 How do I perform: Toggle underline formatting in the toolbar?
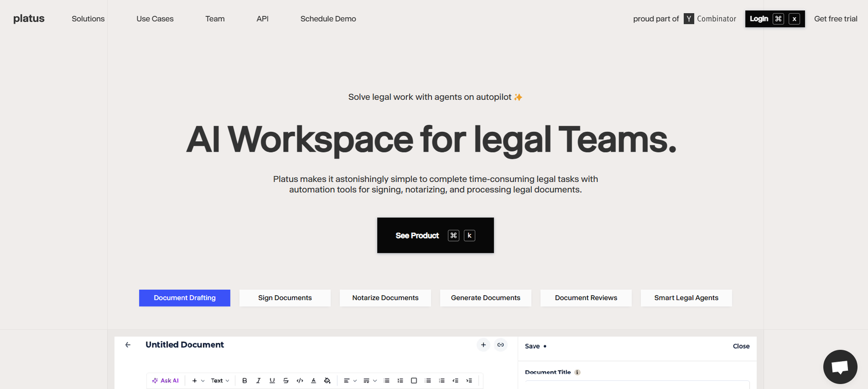(272, 381)
